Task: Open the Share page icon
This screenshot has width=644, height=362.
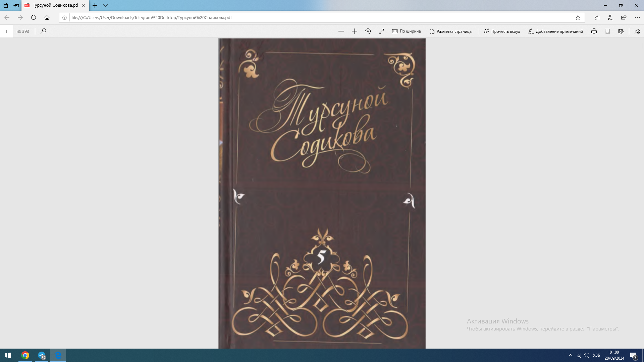Action: 624,17
